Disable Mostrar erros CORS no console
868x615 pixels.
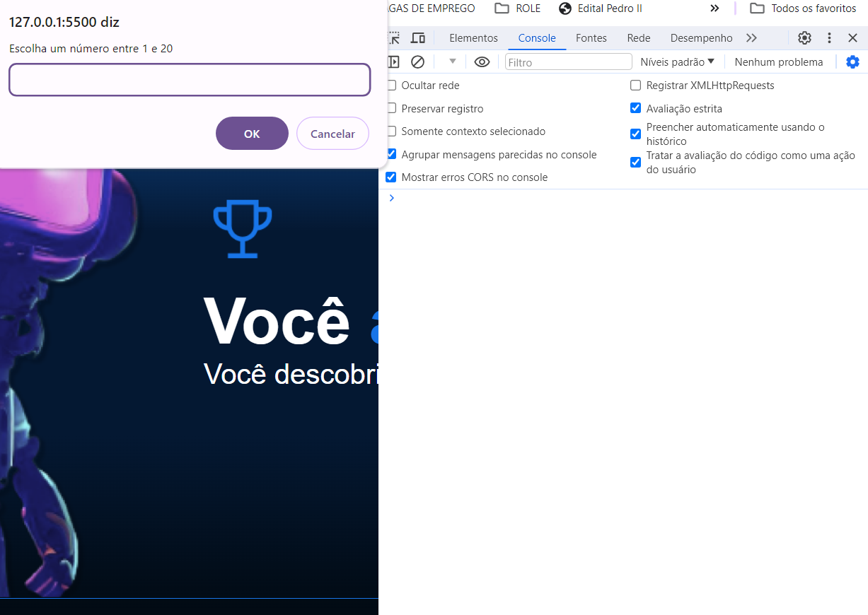[391, 177]
